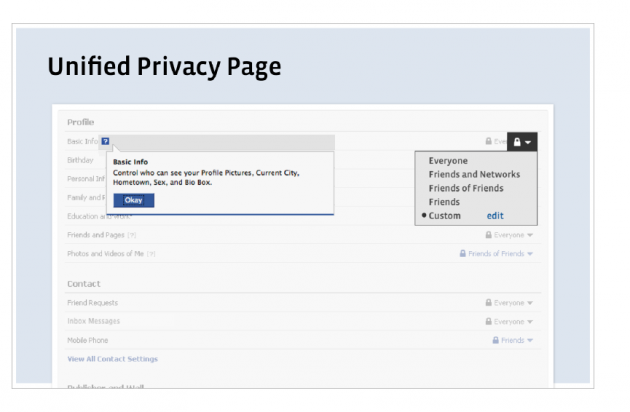
Task: Click the lock icon beside Inbox Messages
Action: pos(488,321)
